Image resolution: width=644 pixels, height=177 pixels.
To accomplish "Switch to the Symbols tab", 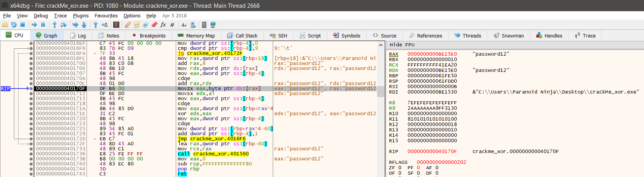I will 347,36.
